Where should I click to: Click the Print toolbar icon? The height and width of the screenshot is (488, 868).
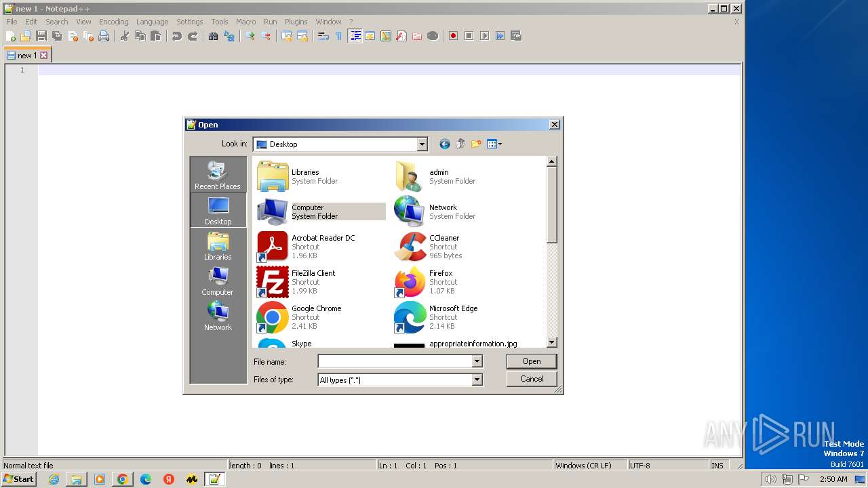pos(104,36)
